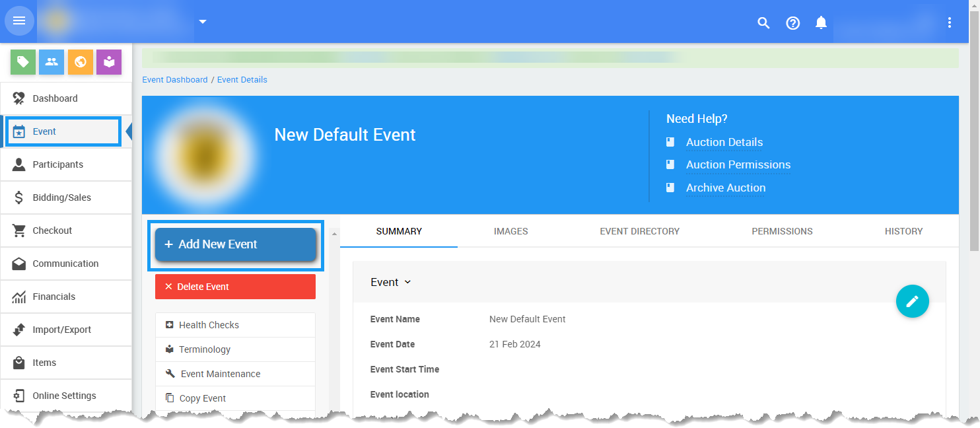The width and height of the screenshot is (980, 428).
Task: Switch to the Images tab
Action: (510, 231)
